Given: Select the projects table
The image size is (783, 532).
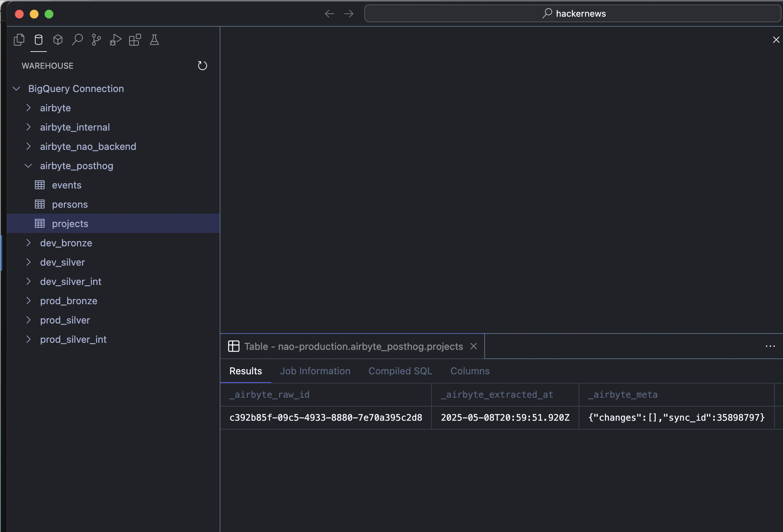Looking at the screenshot, I should [113, 223].
